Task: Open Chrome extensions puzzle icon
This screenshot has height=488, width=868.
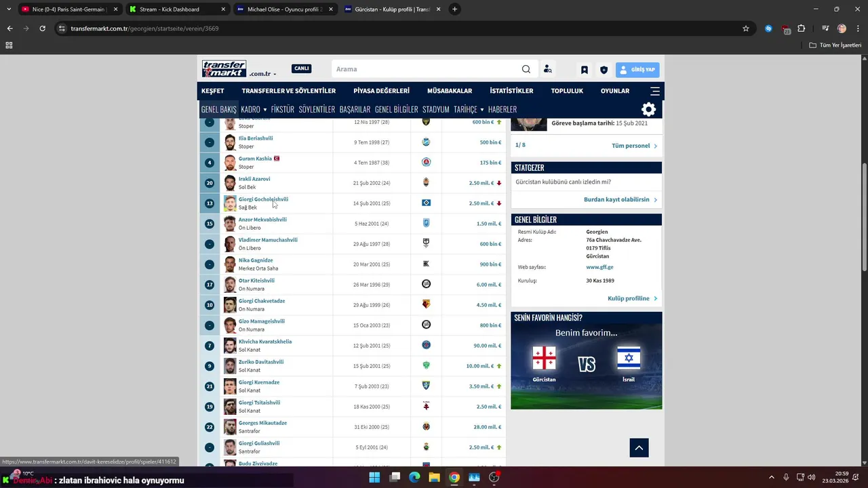Action: coord(802,28)
